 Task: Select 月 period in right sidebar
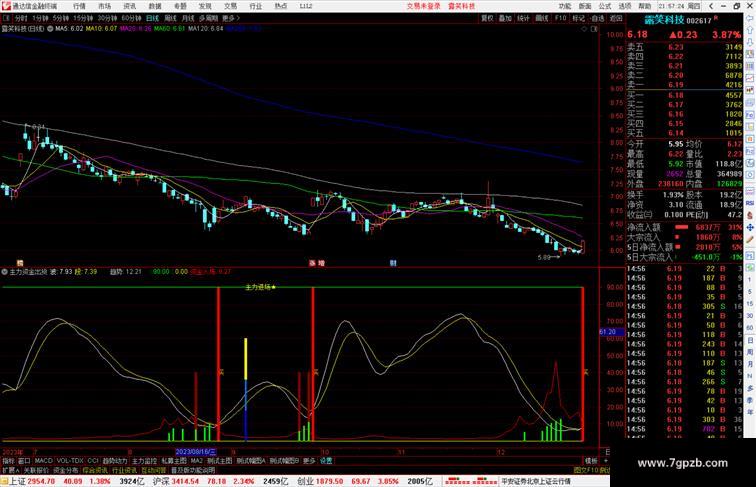750,364
